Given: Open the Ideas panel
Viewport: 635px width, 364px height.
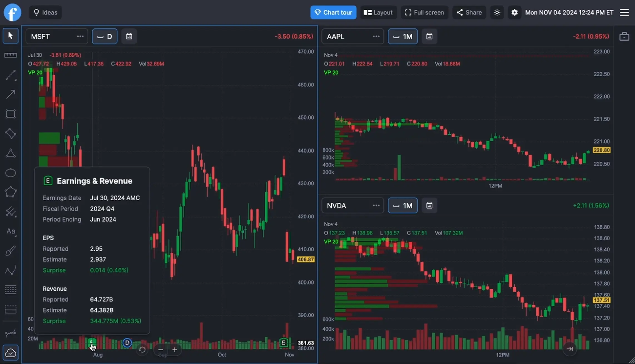Looking at the screenshot, I should (45, 12).
